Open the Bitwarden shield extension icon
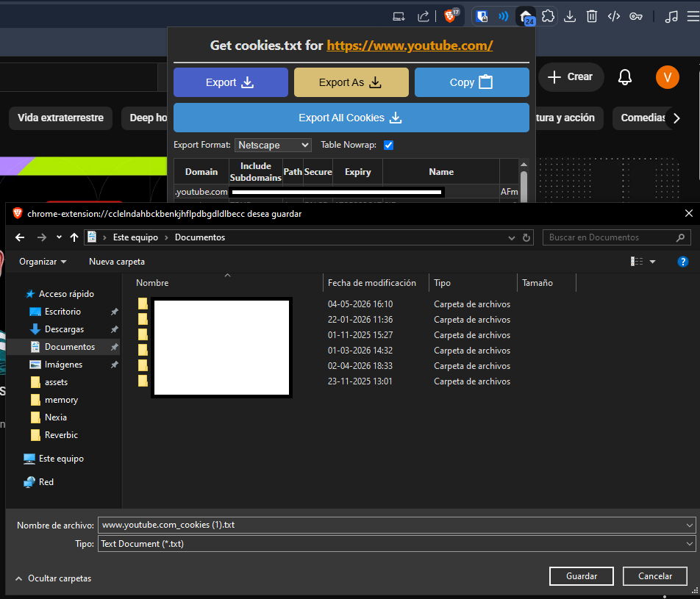The width and height of the screenshot is (700, 599). [x=482, y=17]
